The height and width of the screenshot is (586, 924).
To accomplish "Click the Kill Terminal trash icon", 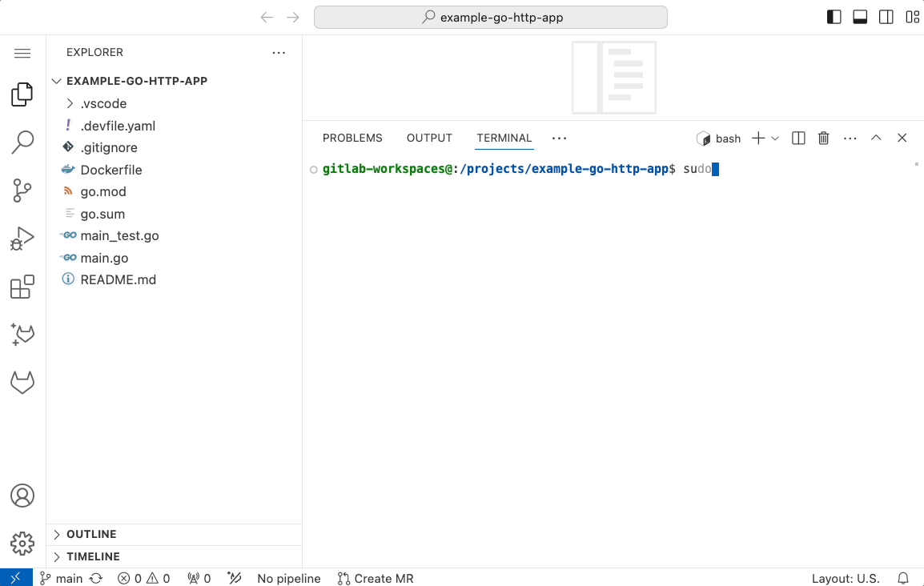I will (x=823, y=138).
